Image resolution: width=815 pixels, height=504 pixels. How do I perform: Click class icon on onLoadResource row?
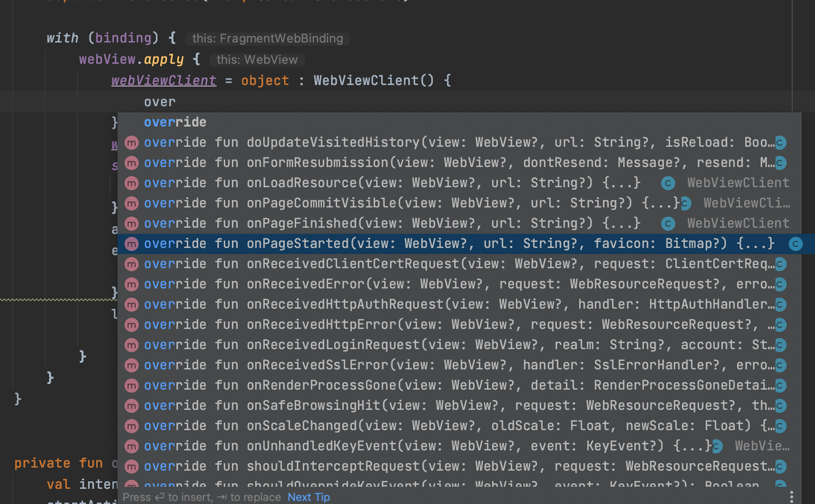coord(668,183)
